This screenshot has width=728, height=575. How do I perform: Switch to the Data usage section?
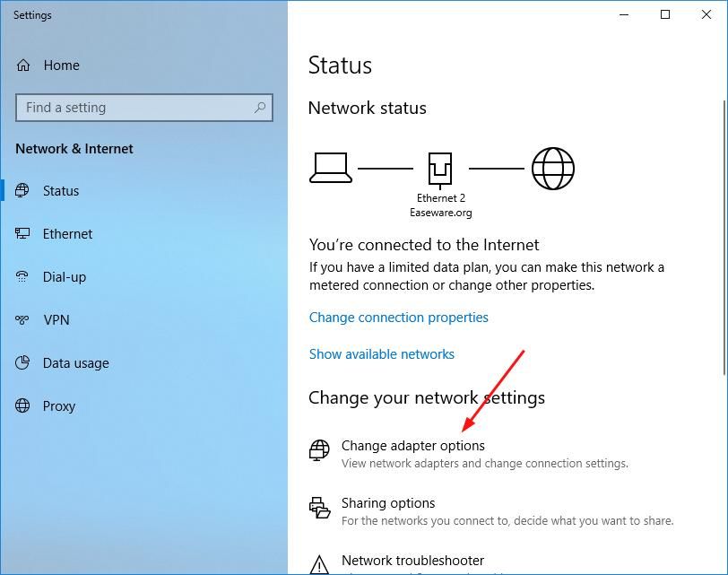click(75, 363)
